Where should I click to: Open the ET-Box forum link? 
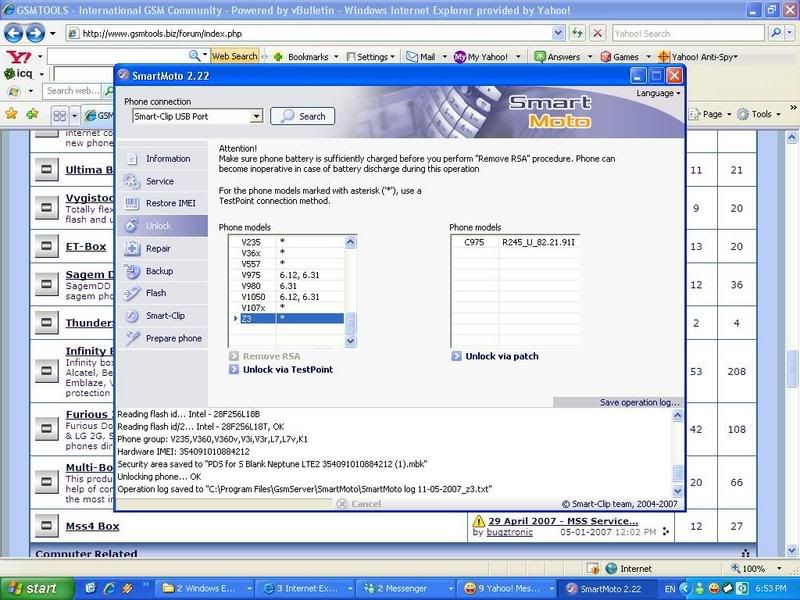(x=86, y=246)
